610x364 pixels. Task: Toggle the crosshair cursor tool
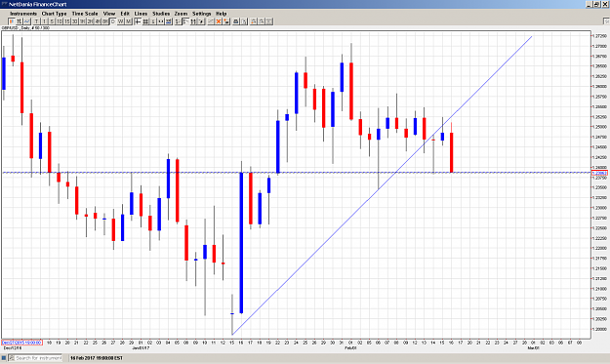pos(138,21)
